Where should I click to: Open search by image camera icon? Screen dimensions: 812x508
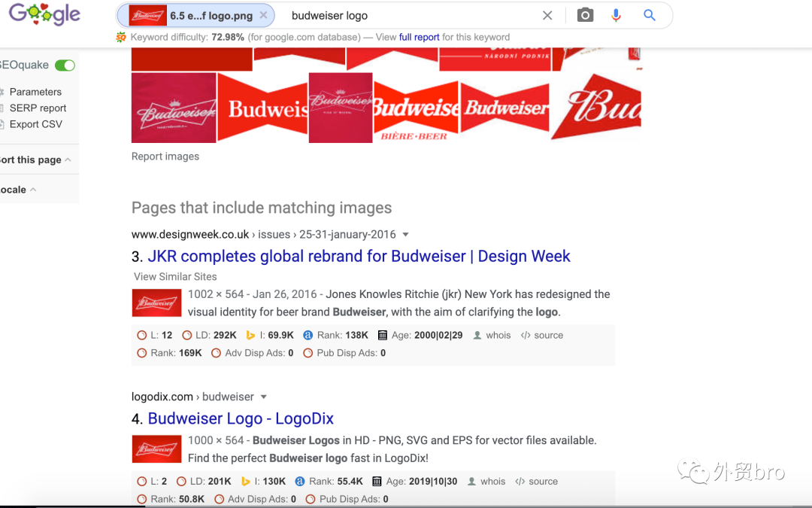(585, 15)
